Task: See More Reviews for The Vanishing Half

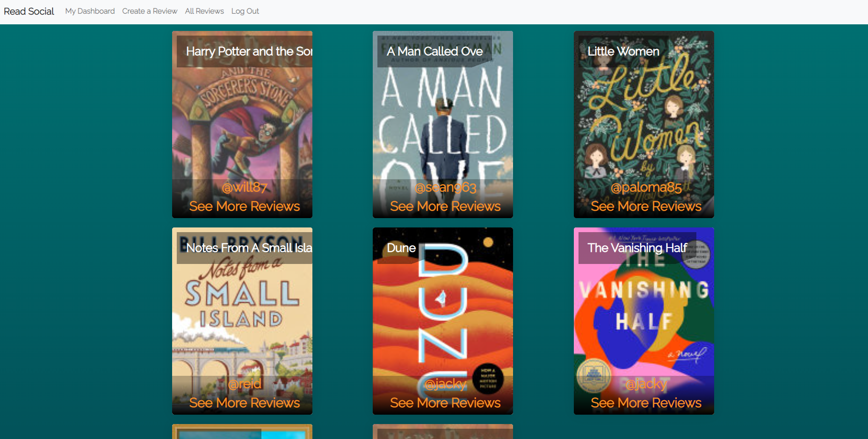Action: pos(646,403)
